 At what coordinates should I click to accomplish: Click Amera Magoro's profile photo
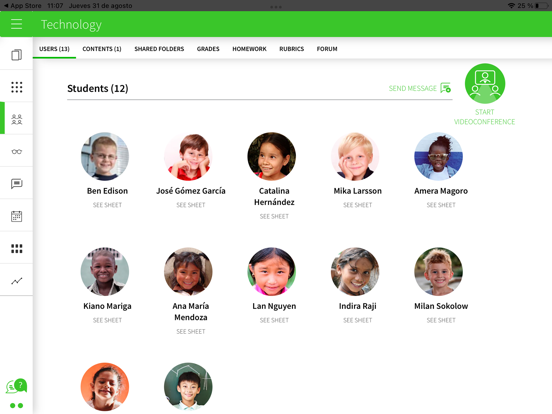pos(439,156)
